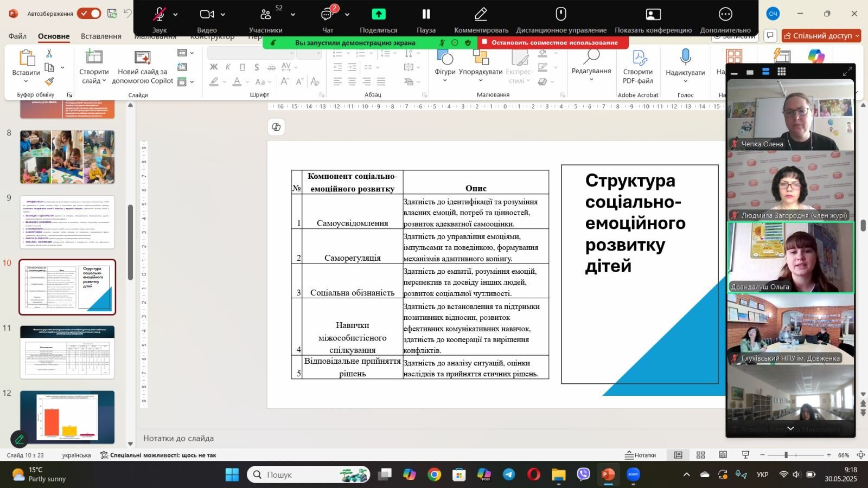Open Комментировать pencil tool in Zoom bar
The image size is (868, 488).
481,20
